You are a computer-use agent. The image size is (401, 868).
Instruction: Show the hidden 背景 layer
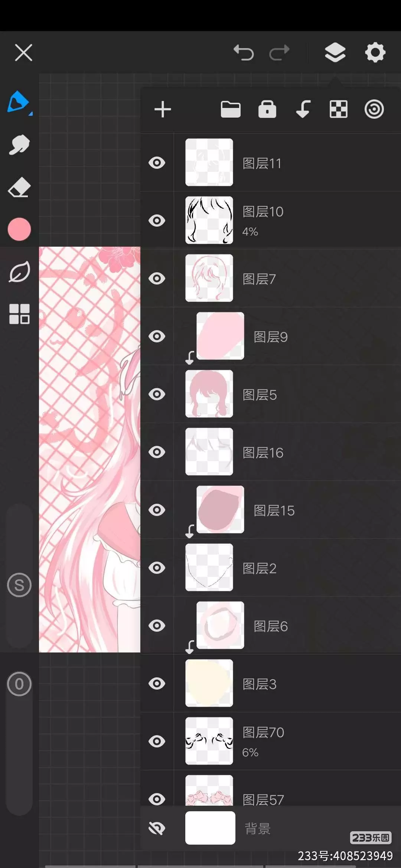157,828
